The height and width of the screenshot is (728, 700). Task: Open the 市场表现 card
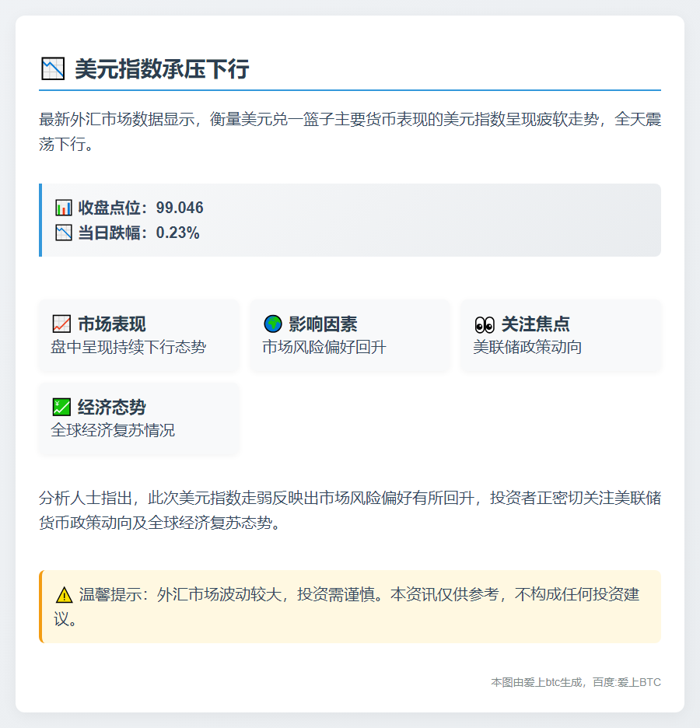[138, 335]
